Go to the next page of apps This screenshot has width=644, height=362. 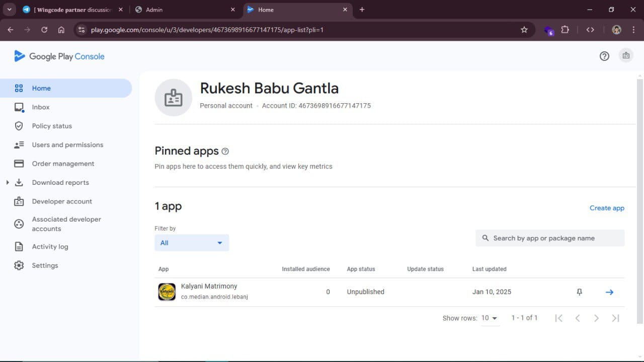pos(596,318)
